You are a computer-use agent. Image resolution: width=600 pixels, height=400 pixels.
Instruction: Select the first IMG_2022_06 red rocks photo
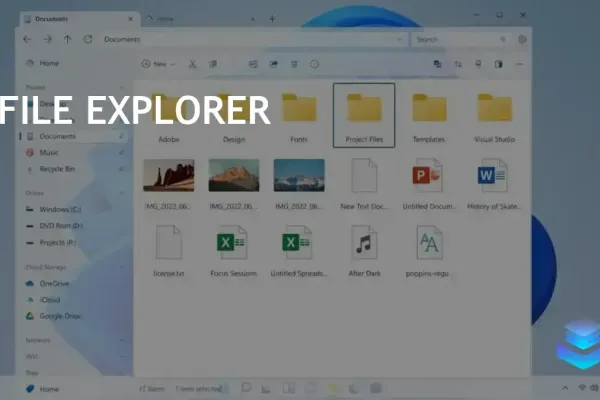(x=169, y=184)
